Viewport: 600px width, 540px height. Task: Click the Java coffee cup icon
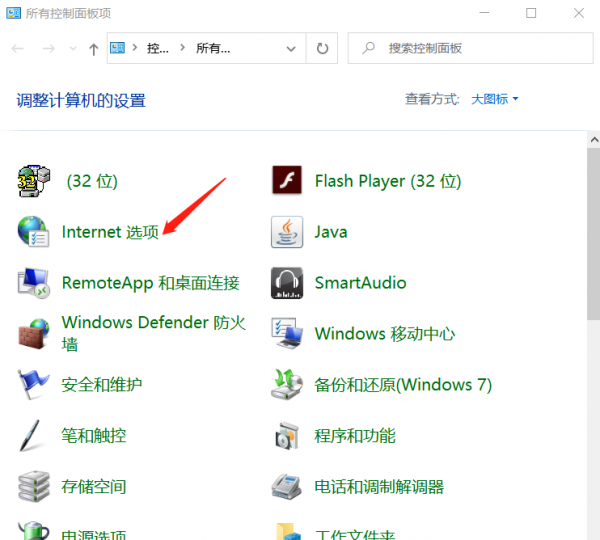287,232
